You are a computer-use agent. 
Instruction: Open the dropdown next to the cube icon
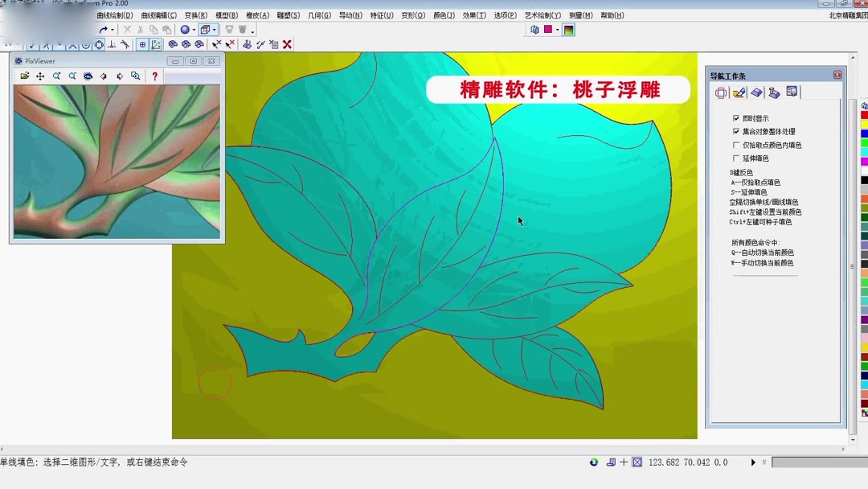(x=215, y=30)
